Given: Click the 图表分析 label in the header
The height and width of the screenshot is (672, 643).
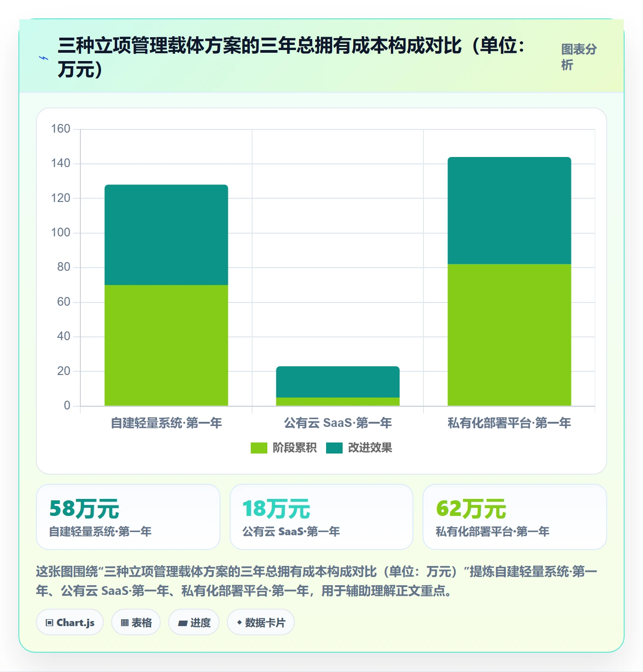Looking at the screenshot, I should click(x=579, y=57).
